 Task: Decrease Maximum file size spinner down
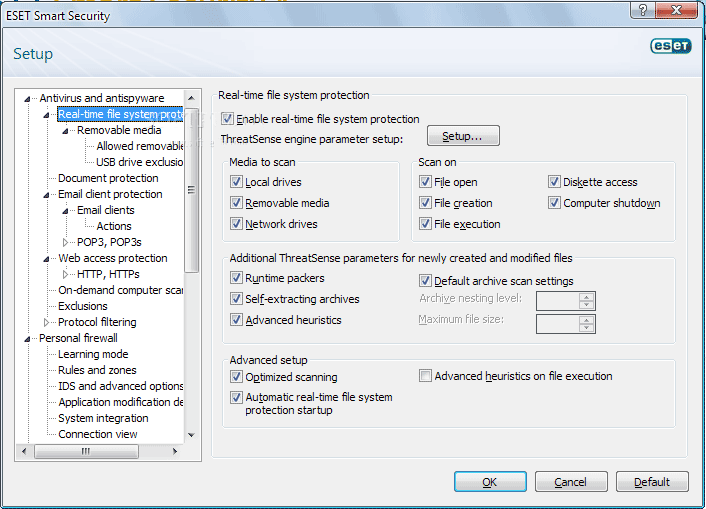click(586, 328)
